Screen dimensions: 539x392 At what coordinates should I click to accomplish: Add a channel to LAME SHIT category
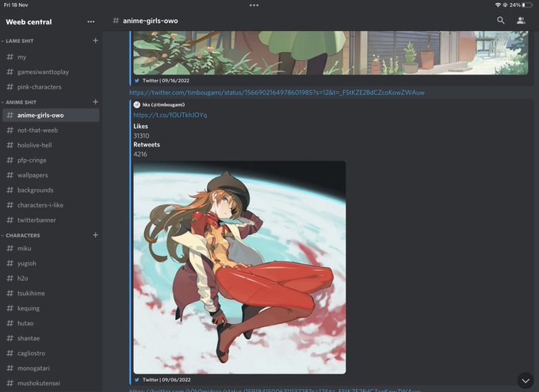tap(96, 40)
